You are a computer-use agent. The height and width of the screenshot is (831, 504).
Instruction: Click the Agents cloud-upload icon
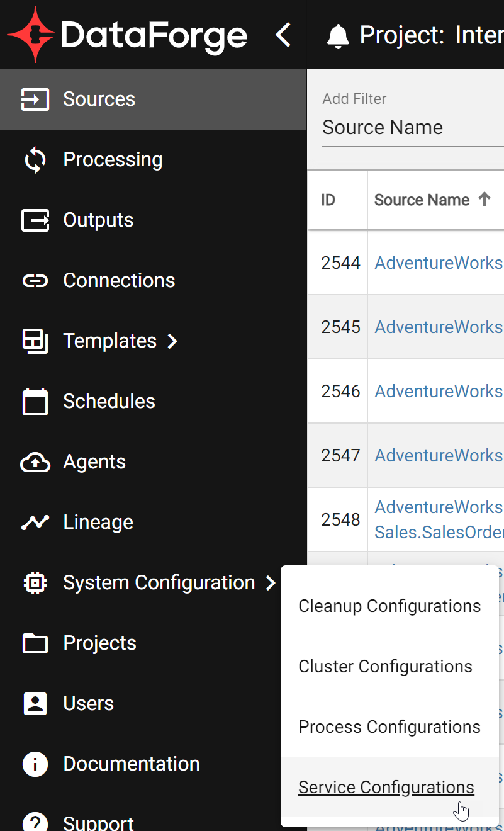point(35,462)
